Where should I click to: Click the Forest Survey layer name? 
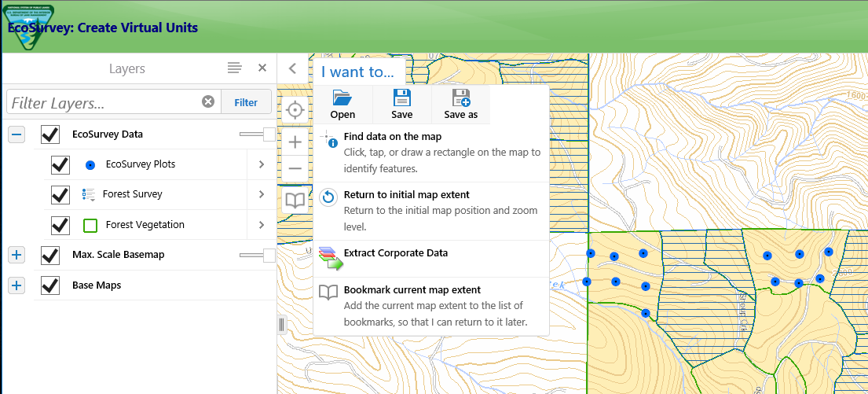(x=132, y=194)
